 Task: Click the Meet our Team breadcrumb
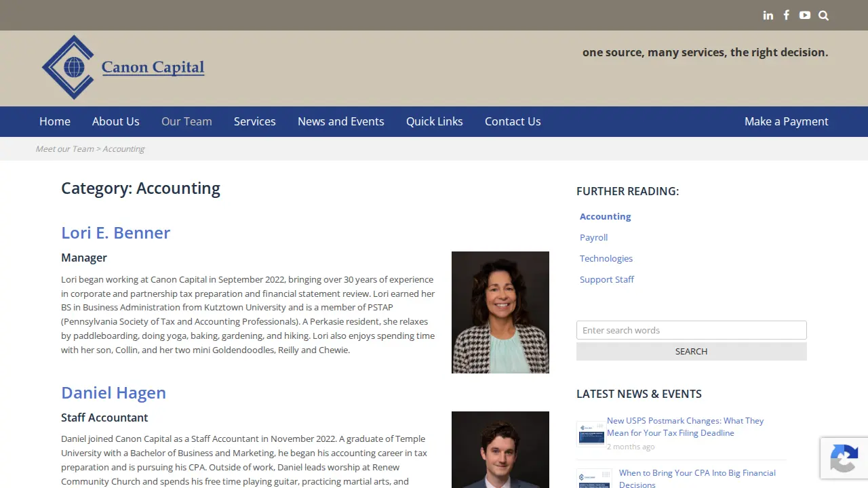64,149
